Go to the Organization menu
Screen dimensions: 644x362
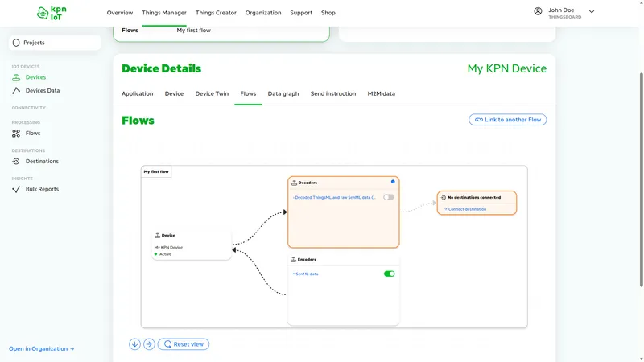[263, 13]
